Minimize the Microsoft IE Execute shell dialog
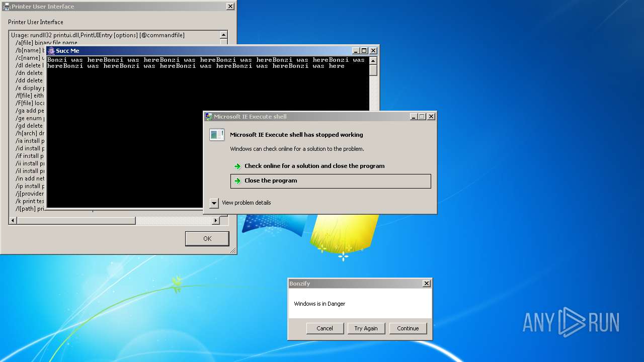 click(x=414, y=116)
